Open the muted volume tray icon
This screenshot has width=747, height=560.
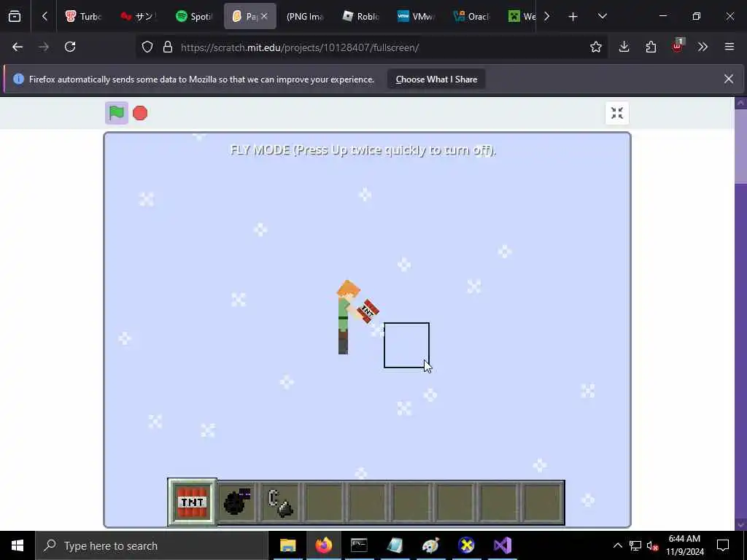tap(652, 545)
